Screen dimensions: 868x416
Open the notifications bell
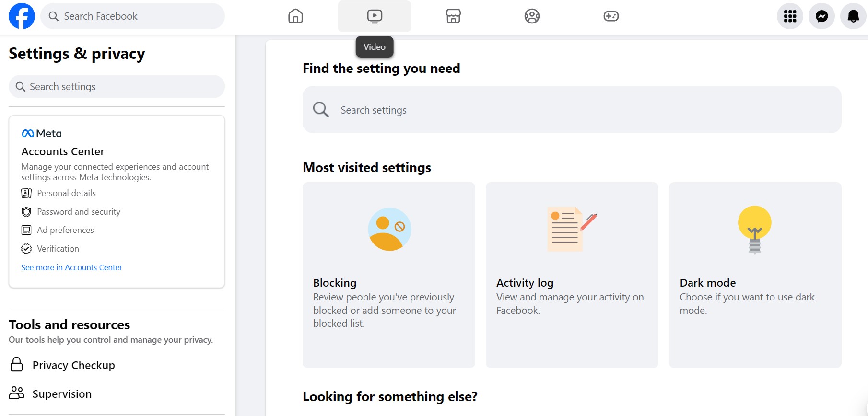coord(853,16)
